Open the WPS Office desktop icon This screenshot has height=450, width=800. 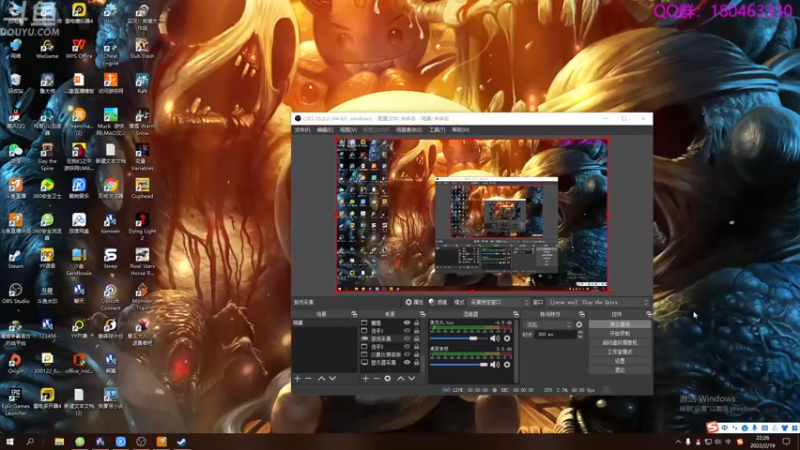[79, 48]
